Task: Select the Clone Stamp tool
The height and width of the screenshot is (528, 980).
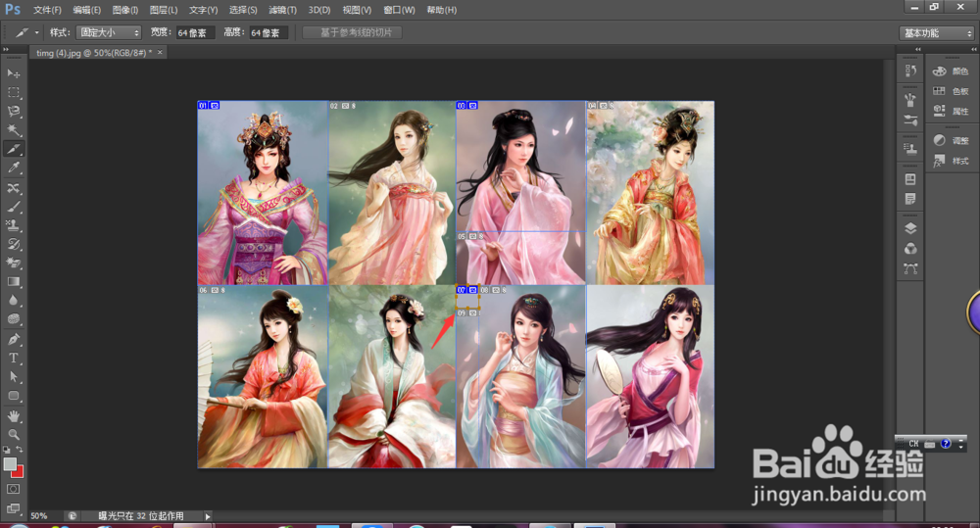Action: coord(13,225)
